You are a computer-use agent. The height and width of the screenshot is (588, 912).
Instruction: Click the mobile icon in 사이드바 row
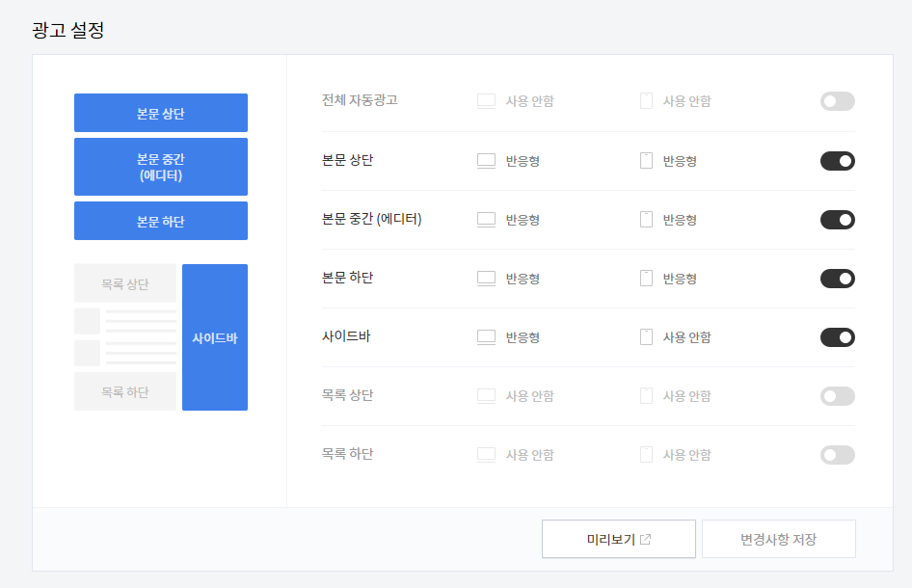coord(646,336)
